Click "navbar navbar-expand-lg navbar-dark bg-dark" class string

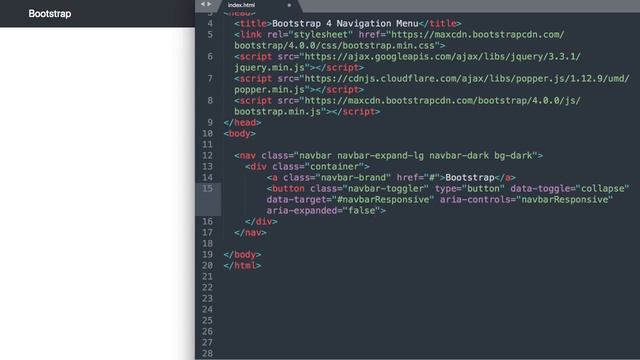pyautogui.click(x=416, y=156)
